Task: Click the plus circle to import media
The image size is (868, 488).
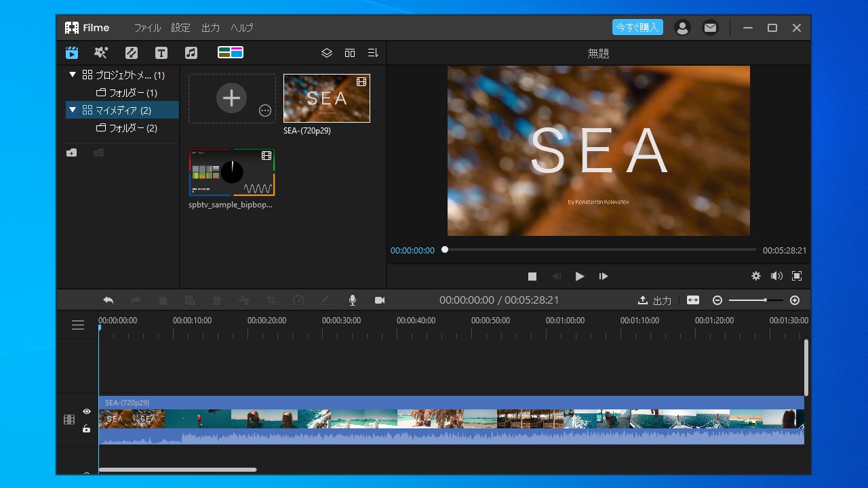Action: click(231, 98)
